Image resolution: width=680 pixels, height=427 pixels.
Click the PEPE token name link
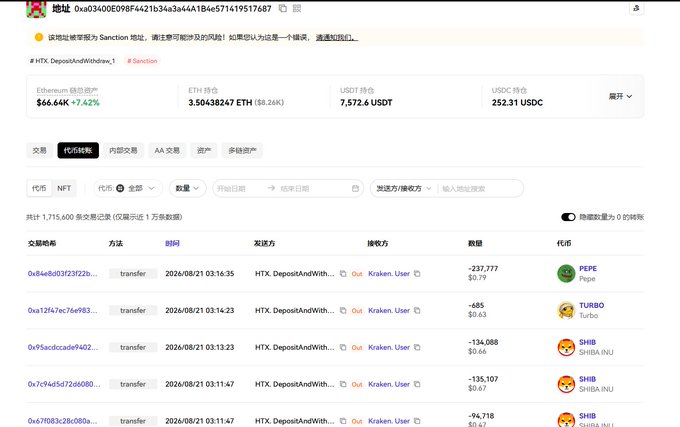click(588, 269)
